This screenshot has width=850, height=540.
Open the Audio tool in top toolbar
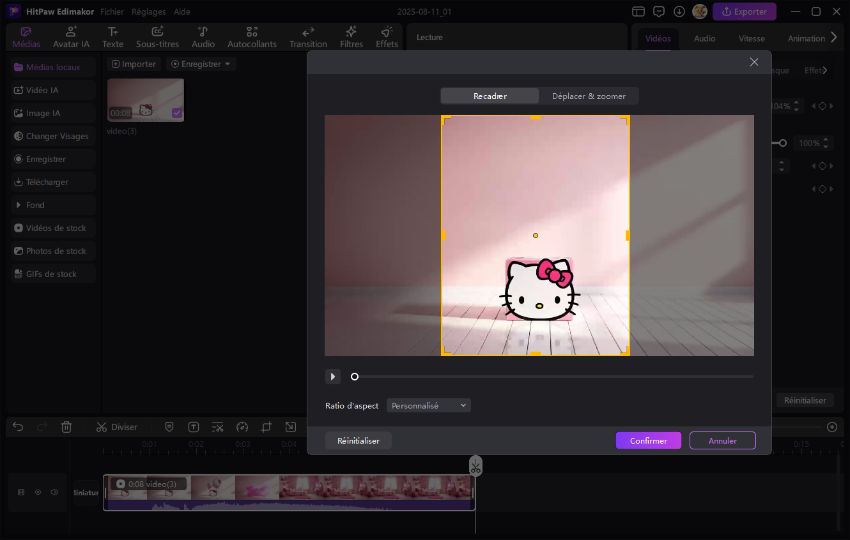pyautogui.click(x=203, y=37)
